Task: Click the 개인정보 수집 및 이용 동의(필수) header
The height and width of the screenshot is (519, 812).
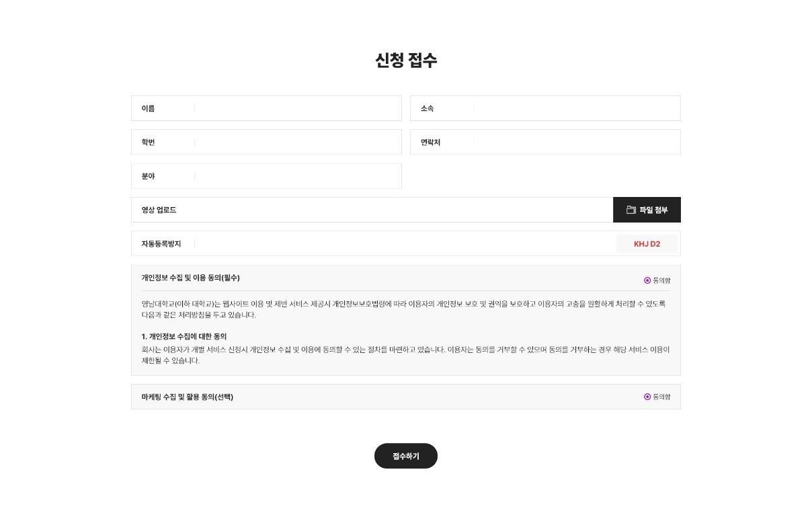Action: (190, 278)
